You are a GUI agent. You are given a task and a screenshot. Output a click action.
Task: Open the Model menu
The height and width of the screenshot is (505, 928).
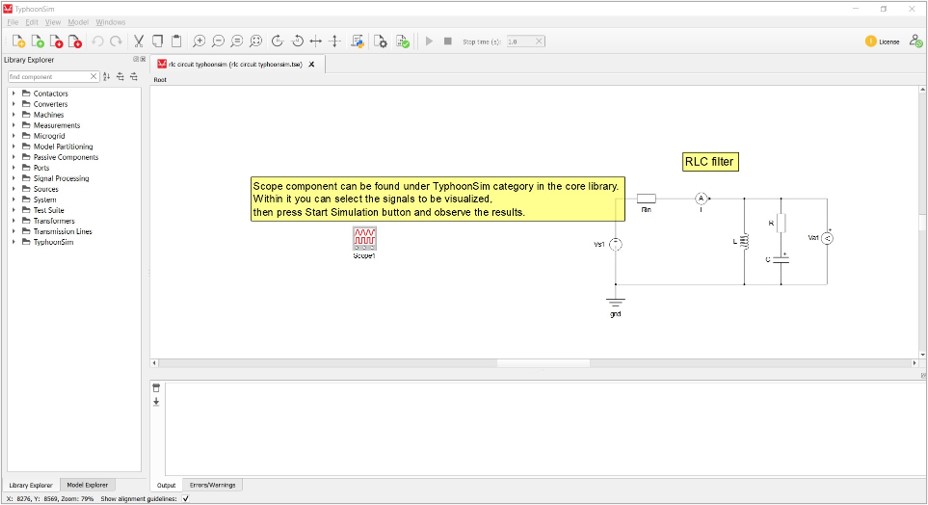point(78,22)
